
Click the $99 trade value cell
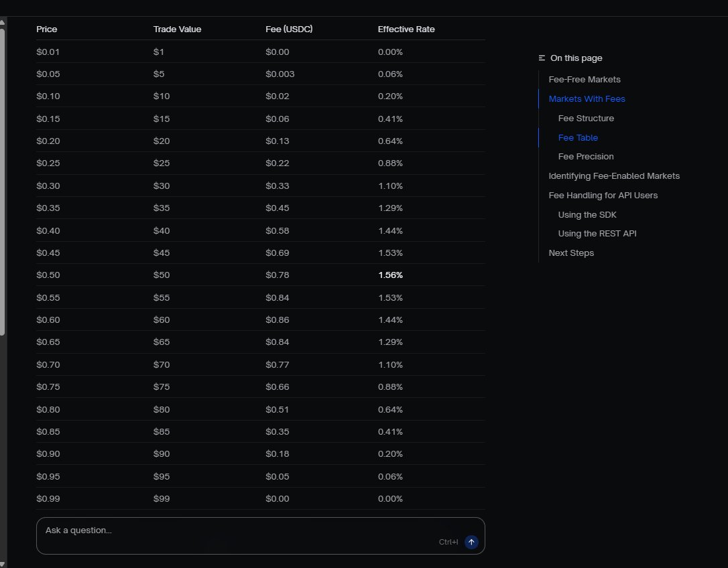coord(162,499)
